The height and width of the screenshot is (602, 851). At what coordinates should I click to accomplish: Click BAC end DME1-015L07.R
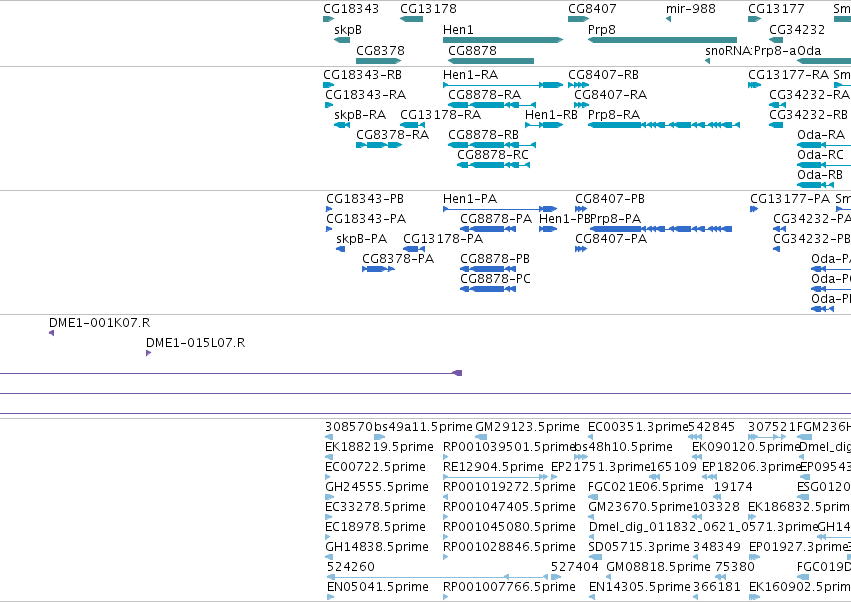(x=149, y=353)
